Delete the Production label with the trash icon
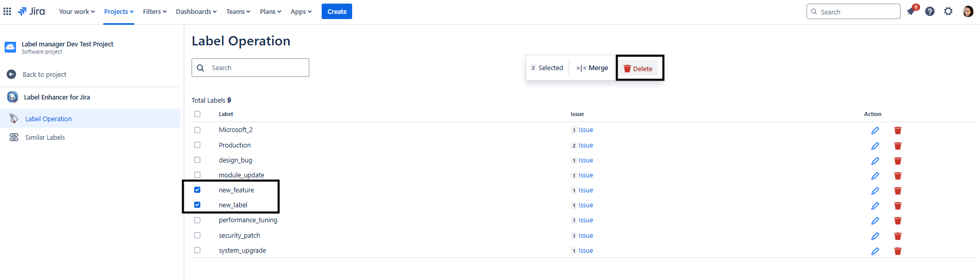This screenshot has width=980, height=279. [898, 146]
